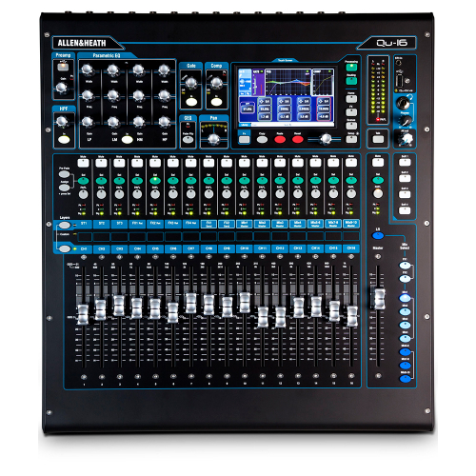Grab the CH1 fader cap
The width and height of the screenshot is (476, 476).
point(83,314)
